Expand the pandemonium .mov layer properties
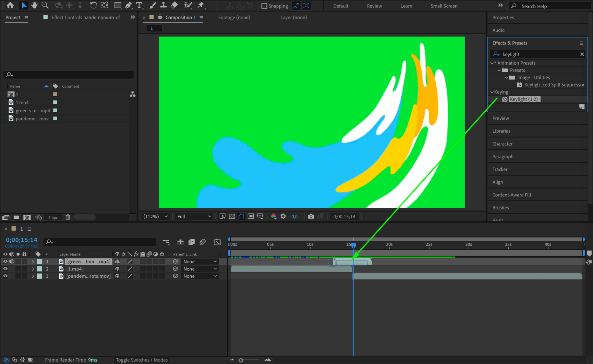 point(33,276)
